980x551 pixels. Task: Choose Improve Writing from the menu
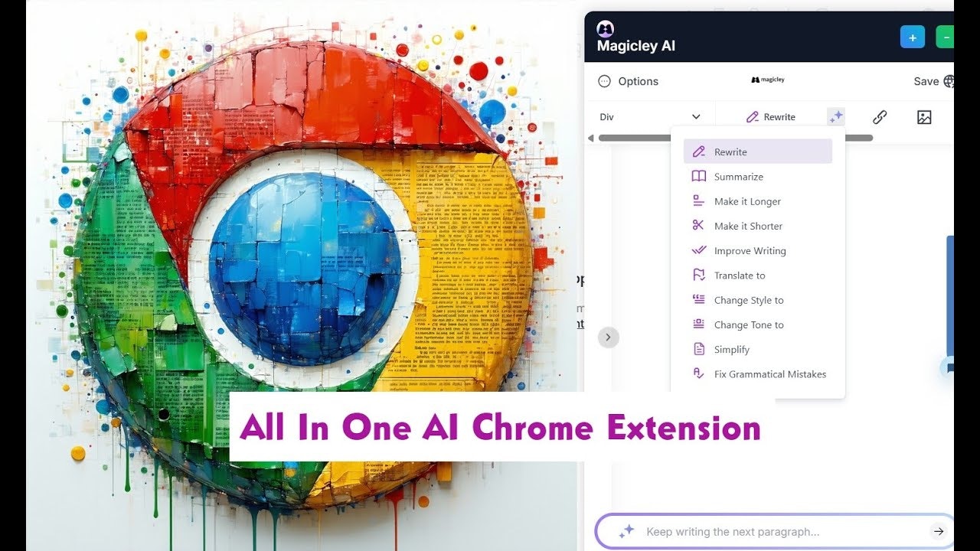coord(750,250)
